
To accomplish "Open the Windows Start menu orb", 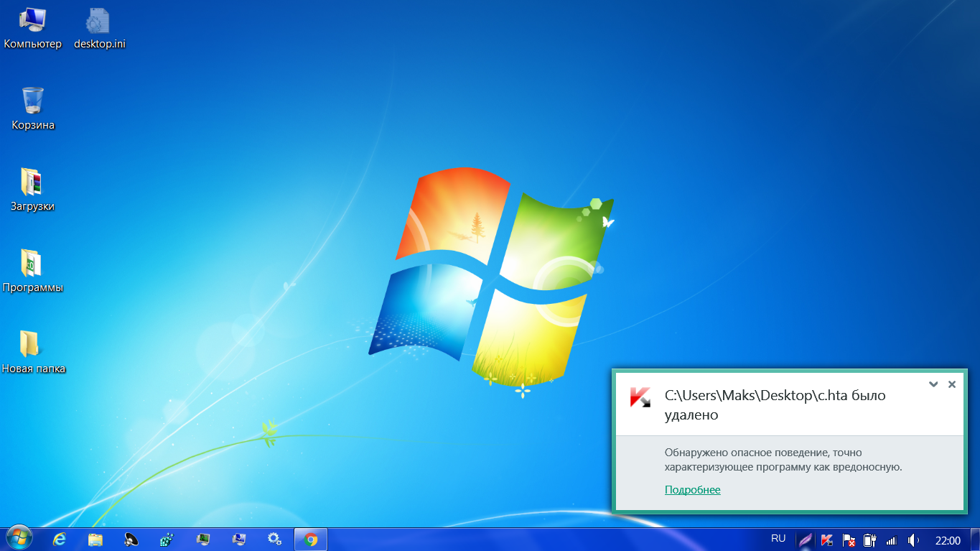I will pyautogui.click(x=19, y=539).
